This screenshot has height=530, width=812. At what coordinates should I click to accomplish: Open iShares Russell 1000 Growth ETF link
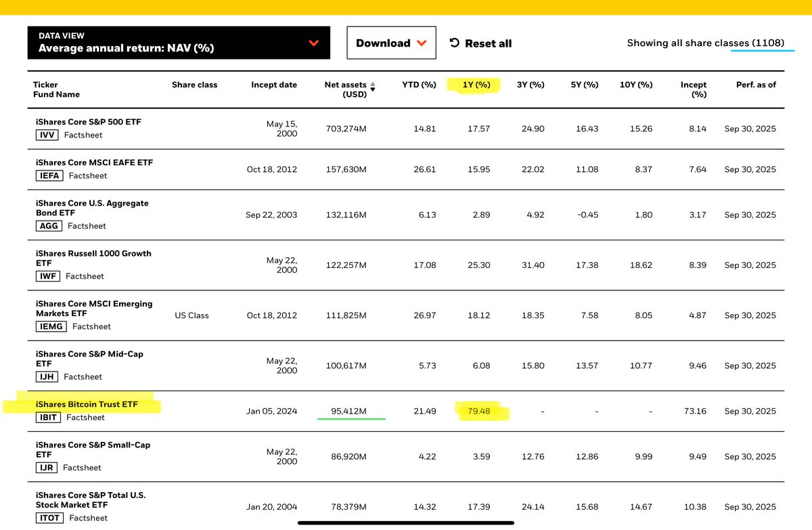coord(93,258)
